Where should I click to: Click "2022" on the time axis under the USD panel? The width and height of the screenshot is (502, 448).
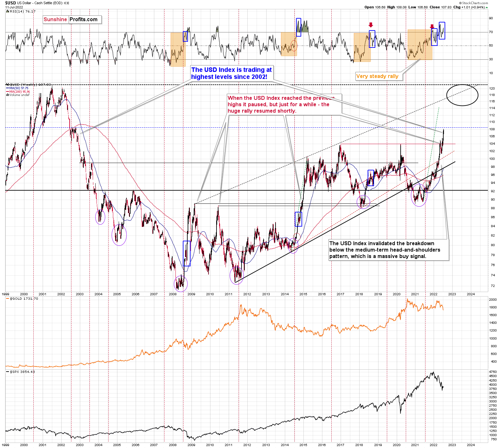click(433, 294)
